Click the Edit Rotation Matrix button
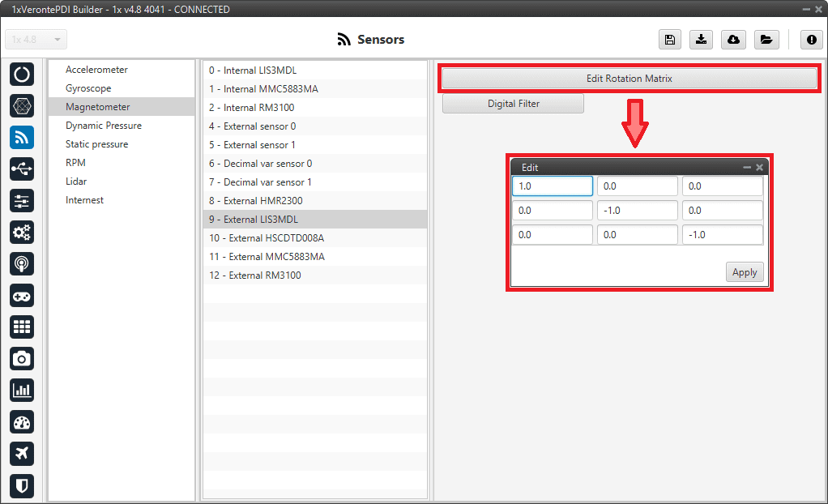 (x=629, y=79)
